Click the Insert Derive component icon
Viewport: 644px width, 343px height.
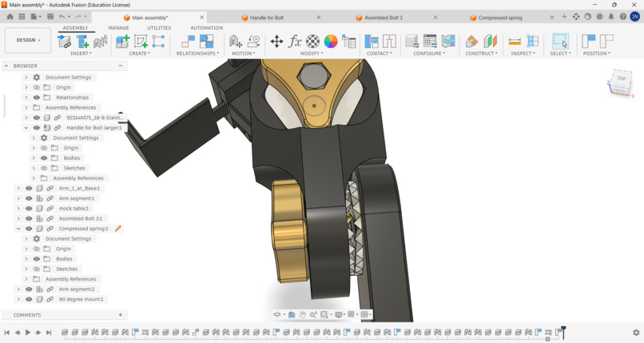(x=100, y=41)
